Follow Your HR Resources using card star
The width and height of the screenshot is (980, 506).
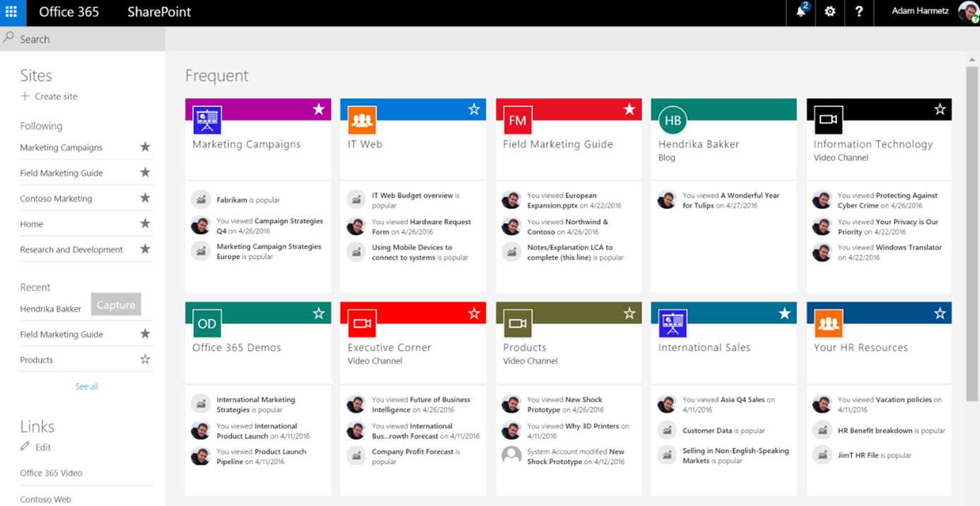[940, 313]
